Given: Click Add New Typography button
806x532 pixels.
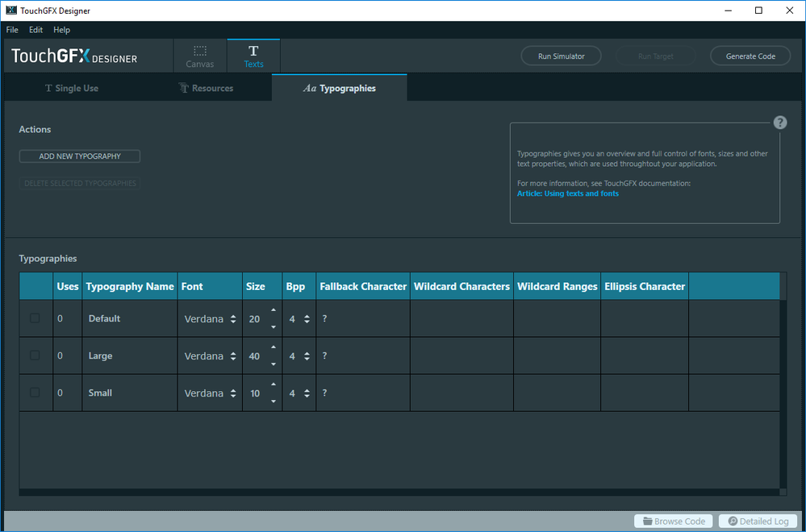Looking at the screenshot, I should click(x=80, y=156).
